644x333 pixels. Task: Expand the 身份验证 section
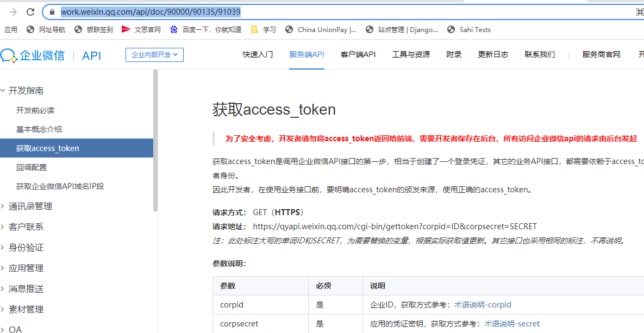point(22,247)
